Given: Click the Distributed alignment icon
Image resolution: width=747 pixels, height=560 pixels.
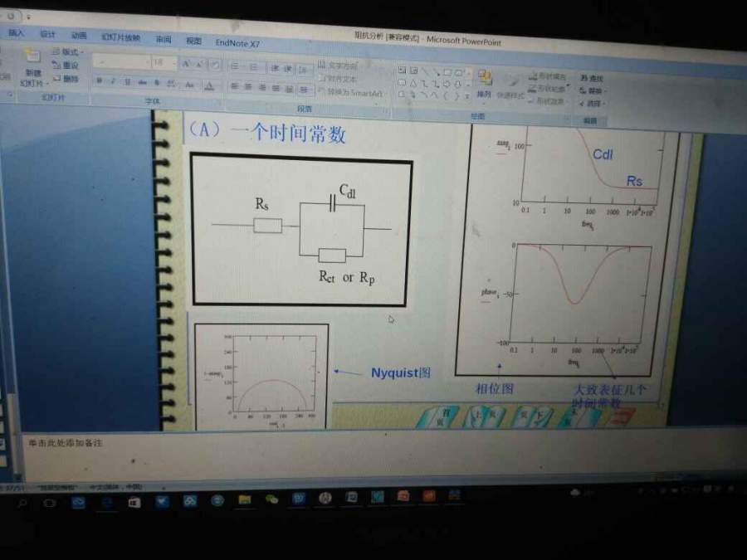Looking at the screenshot, I should (289, 89).
